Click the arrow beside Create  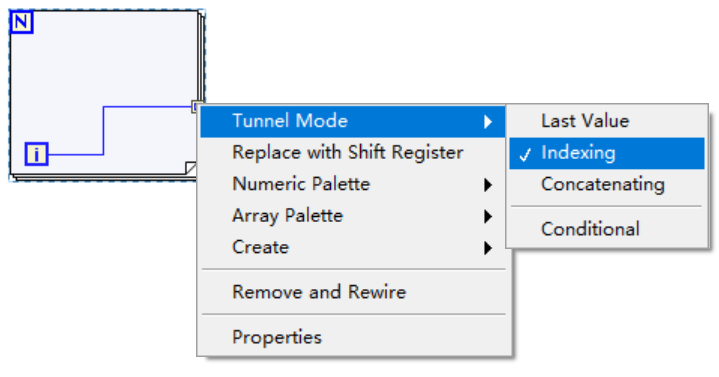pos(488,248)
